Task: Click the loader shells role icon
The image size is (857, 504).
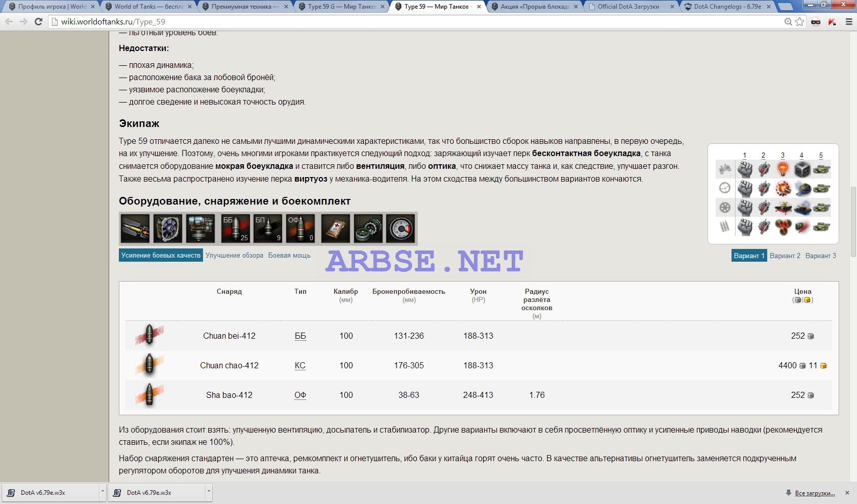Action: [x=725, y=226]
